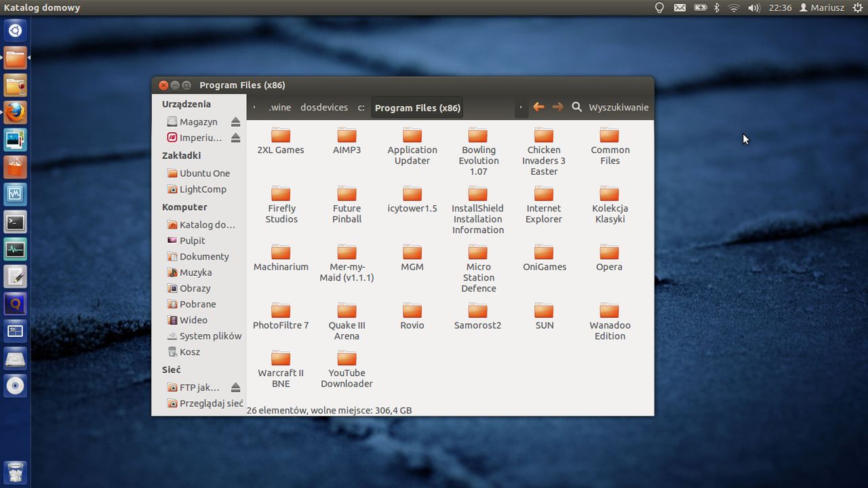Image resolution: width=868 pixels, height=488 pixels.
Task: Open the Common Files folder
Action: click(610, 146)
